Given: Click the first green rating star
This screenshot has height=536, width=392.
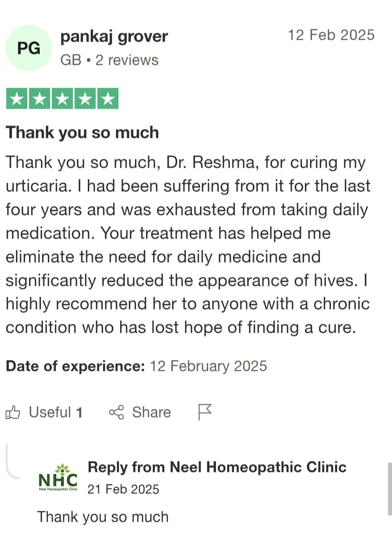Looking at the screenshot, I should click(17, 98).
